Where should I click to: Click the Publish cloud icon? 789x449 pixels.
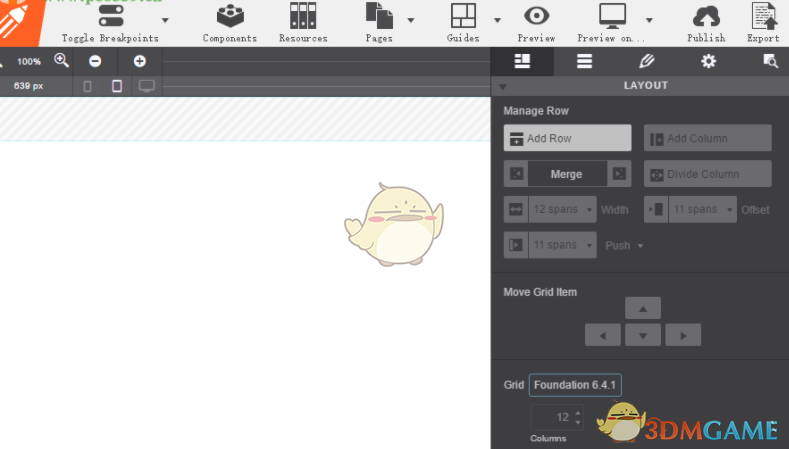pos(706,17)
